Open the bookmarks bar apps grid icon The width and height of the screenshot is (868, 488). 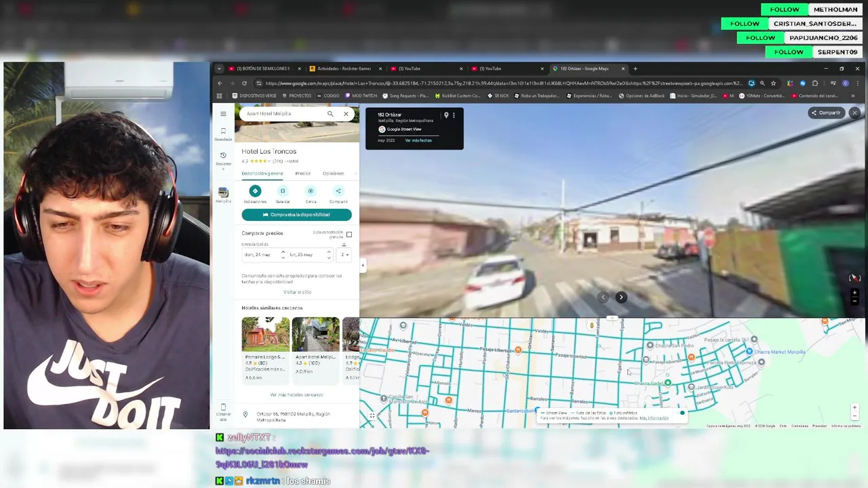pyautogui.click(x=219, y=96)
